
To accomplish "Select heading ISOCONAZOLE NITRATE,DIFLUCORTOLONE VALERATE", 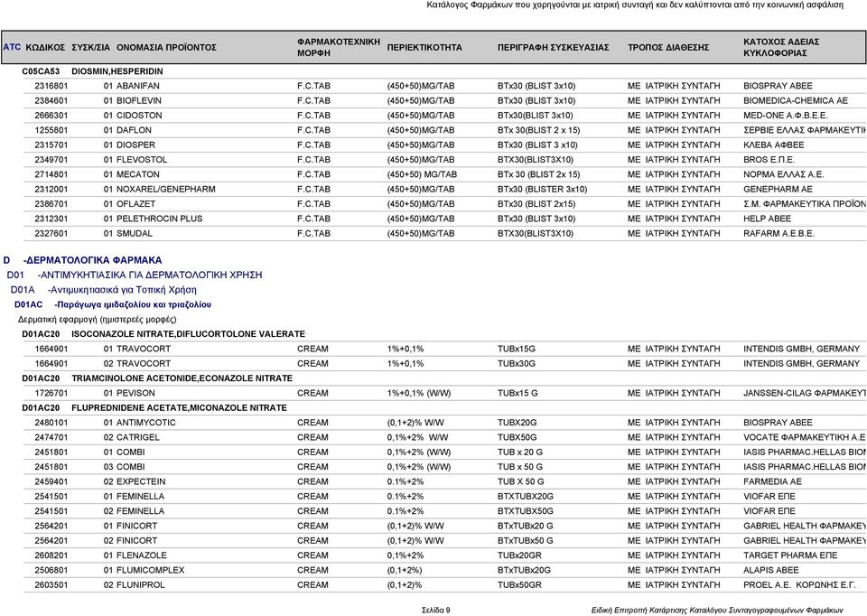I will [x=188, y=334].
